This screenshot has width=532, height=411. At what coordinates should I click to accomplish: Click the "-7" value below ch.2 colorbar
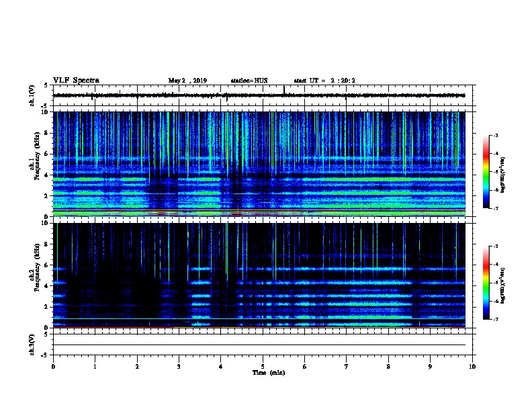pyautogui.click(x=496, y=320)
